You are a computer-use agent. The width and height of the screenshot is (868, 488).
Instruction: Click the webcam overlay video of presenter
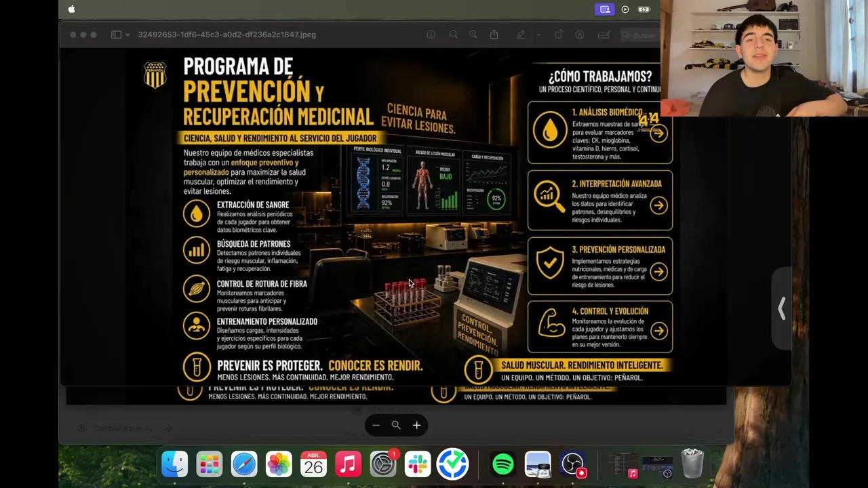pos(764,58)
